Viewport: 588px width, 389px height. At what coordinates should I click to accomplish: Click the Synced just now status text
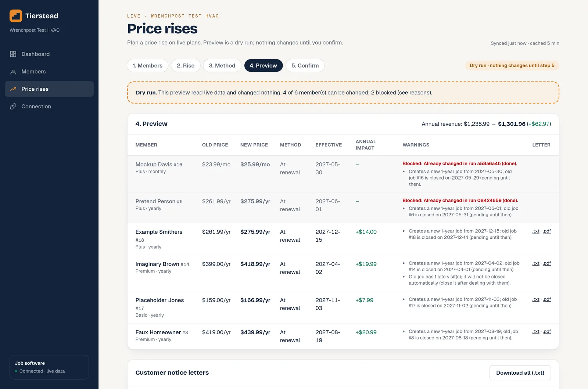click(x=525, y=43)
